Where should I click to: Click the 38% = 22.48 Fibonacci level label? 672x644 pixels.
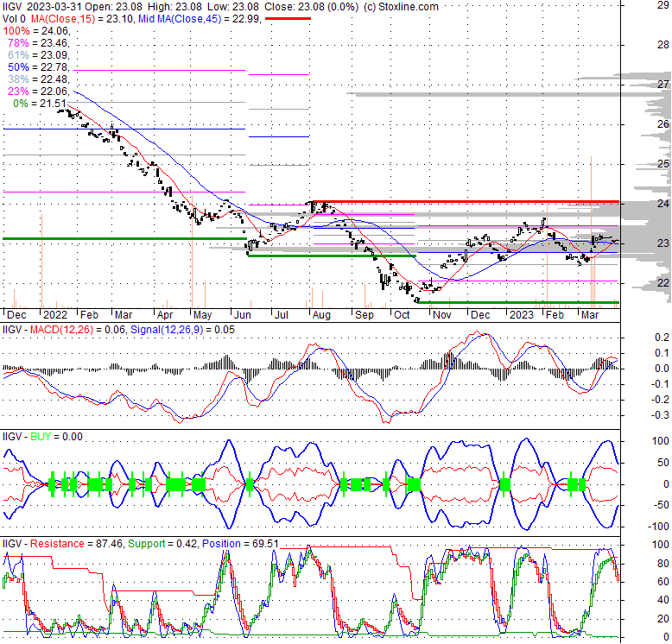pos(38,79)
